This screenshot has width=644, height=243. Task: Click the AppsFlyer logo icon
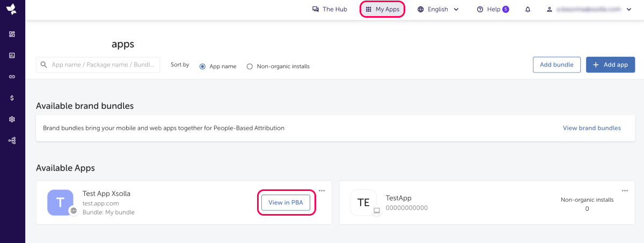click(11, 10)
